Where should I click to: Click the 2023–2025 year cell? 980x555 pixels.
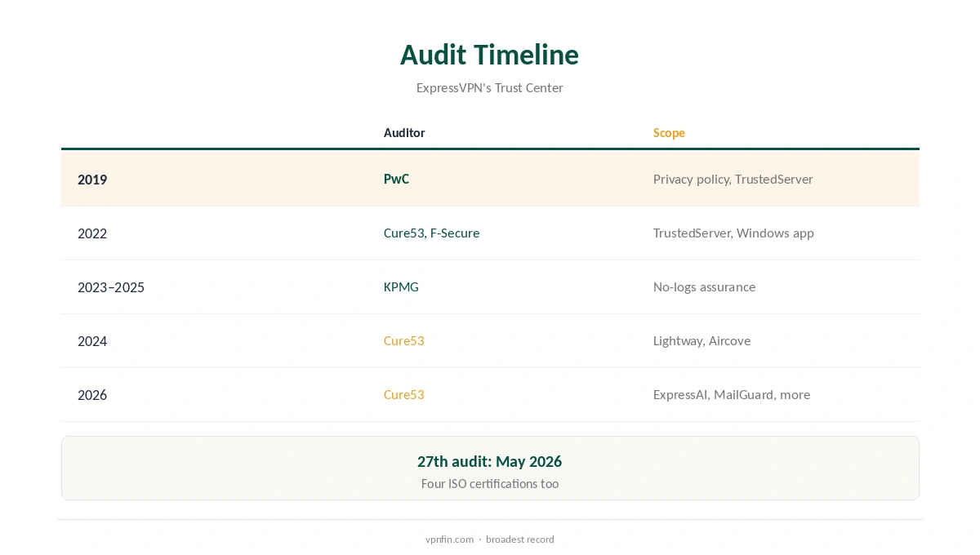click(111, 287)
